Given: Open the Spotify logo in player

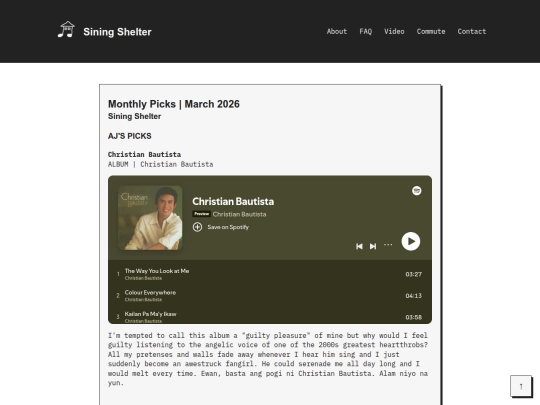Looking at the screenshot, I should tap(417, 190).
